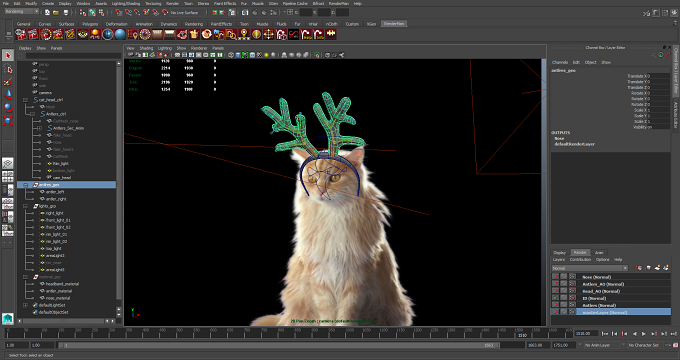Click the New Scene icon
680x360 pixels.
tap(47, 13)
